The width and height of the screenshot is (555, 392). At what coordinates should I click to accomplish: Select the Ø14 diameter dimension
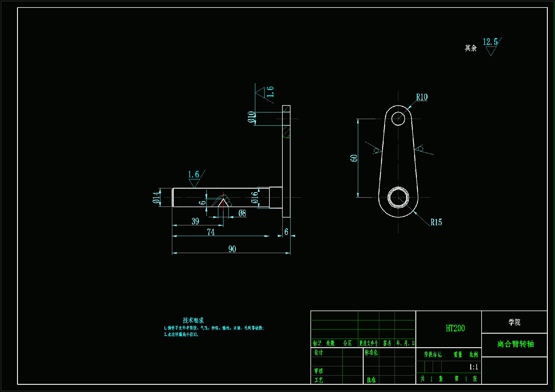[156, 197]
